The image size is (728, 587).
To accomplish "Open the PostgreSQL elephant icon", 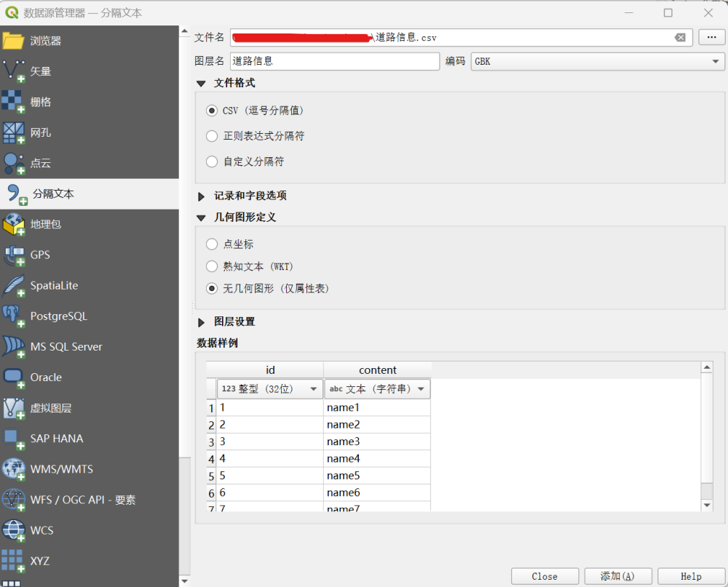I will pyautogui.click(x=13, y=316).
